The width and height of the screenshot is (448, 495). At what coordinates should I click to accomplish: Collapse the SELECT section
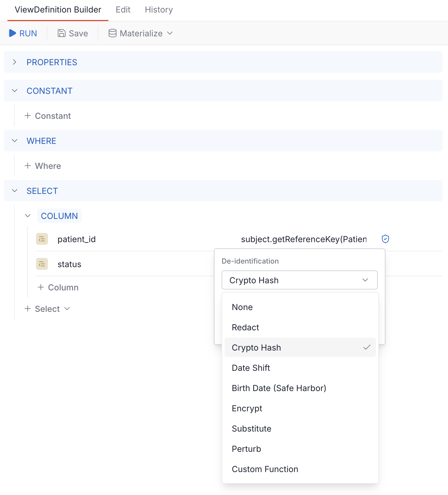[x=15, y=191]
